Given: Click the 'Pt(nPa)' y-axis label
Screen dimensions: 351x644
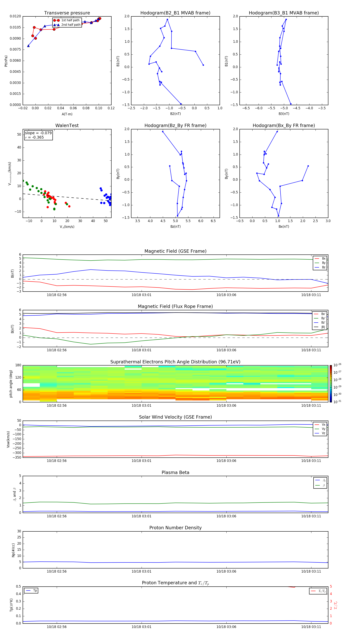Looking at the screenshot, I should click(x=6, y=61).
